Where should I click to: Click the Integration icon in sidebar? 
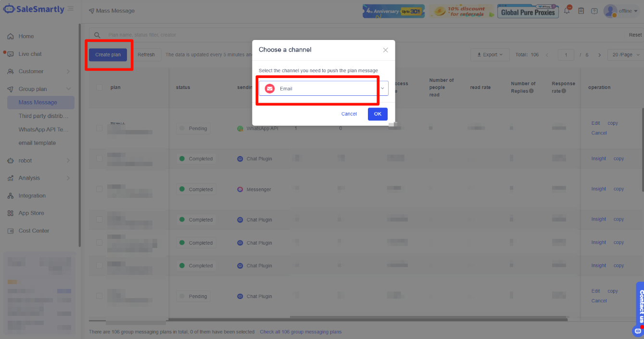[x=11, y=196]
